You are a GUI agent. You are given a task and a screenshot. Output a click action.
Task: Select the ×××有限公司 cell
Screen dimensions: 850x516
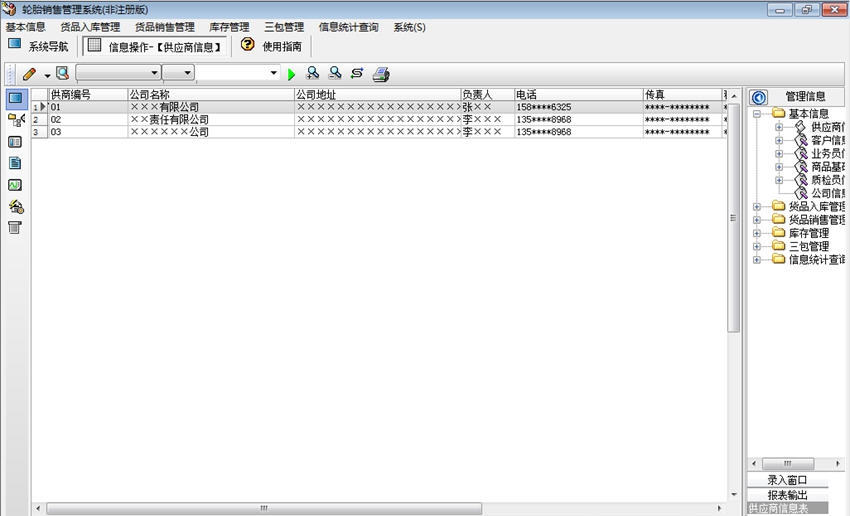[x=211, y=107]
